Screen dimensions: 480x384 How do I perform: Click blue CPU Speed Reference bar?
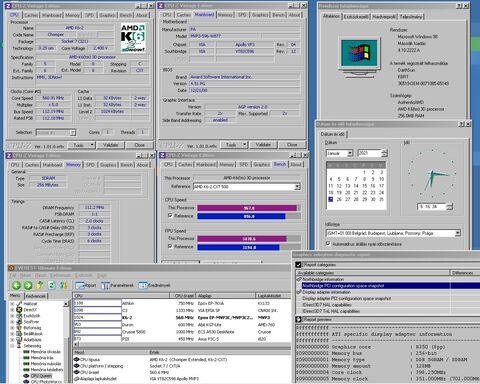pyautogui.click(x=241, y=216)
